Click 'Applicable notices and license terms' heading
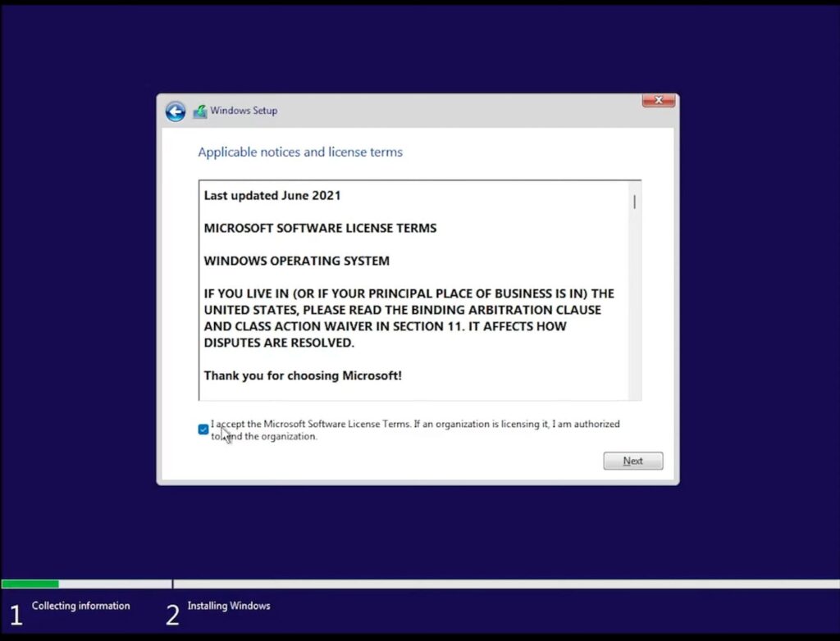The width and height of the screenshot is (840, 641). point(300,152)
